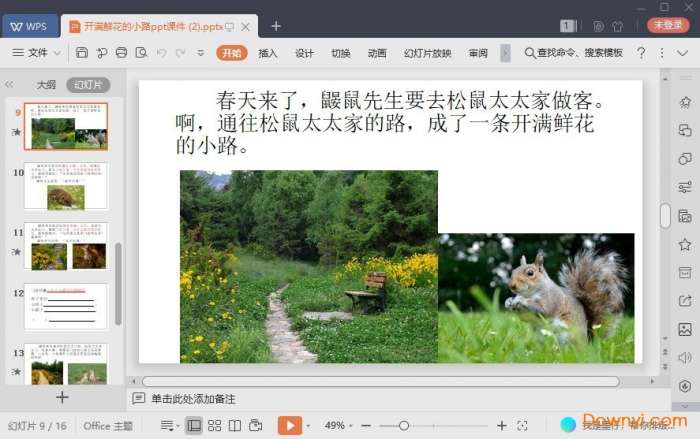Fit slide to window icon
This screenshot has width=700, height=439.
(522, 426)
